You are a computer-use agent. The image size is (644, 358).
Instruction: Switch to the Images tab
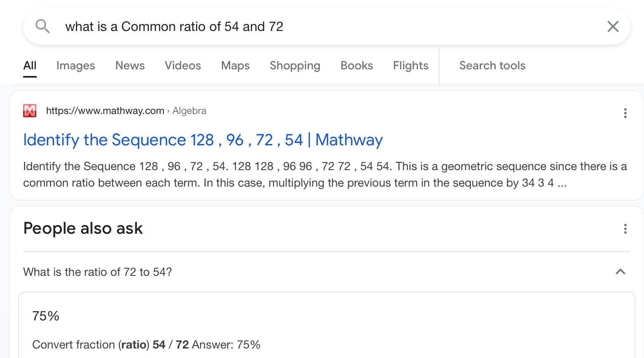(75, 66)
